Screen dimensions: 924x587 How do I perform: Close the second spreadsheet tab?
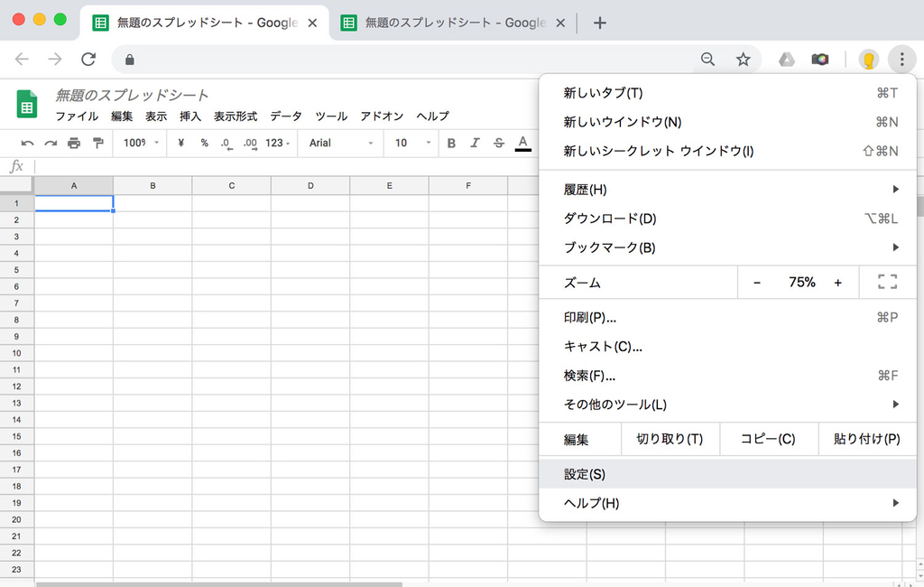[560, 23]
